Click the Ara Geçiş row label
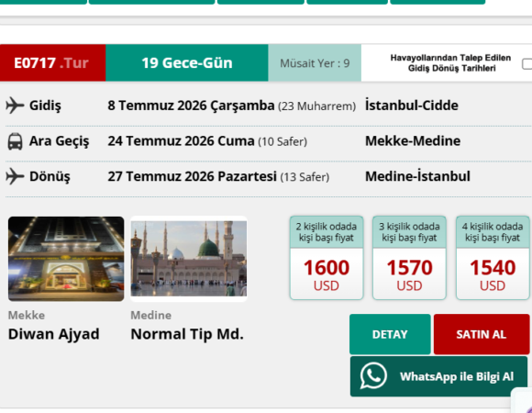532x413 pixels. pyautogui.click(x=59, y=141)
